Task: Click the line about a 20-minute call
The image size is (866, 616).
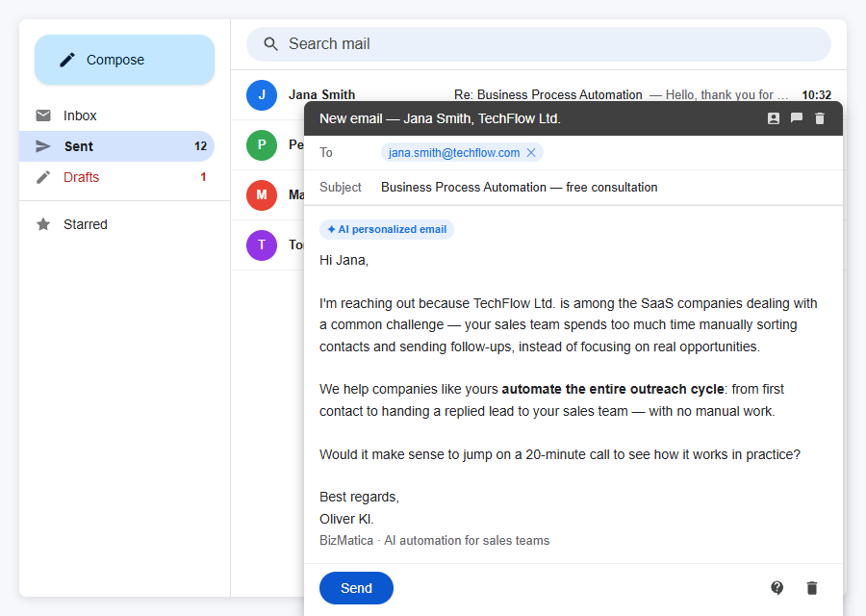Action: point(559,454)
